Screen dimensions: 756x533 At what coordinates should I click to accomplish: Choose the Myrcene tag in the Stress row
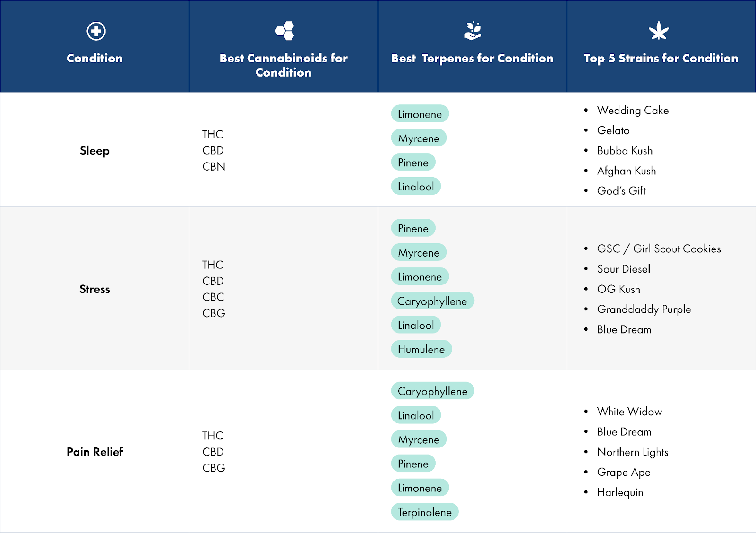tap(419, 252)
